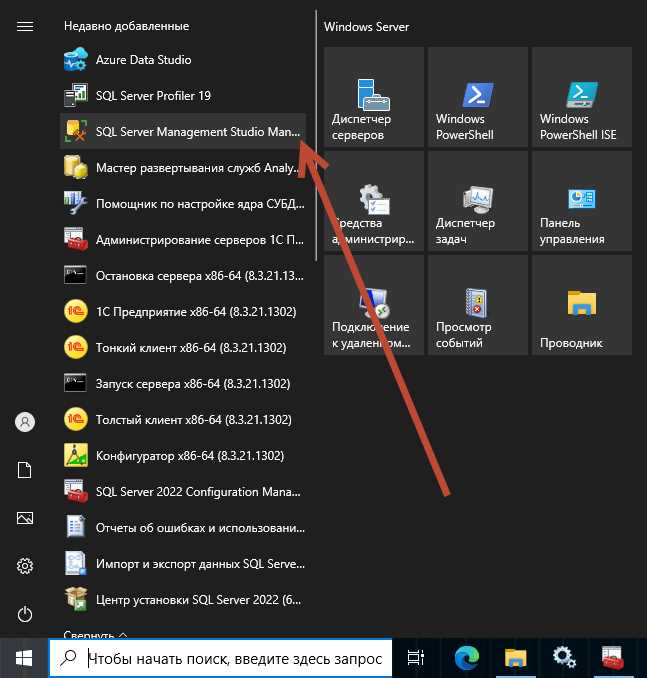The width and height of the screenshot is (647, 678).
Task: Open the Windows PowerShell ISE tile
Action: 582,97
